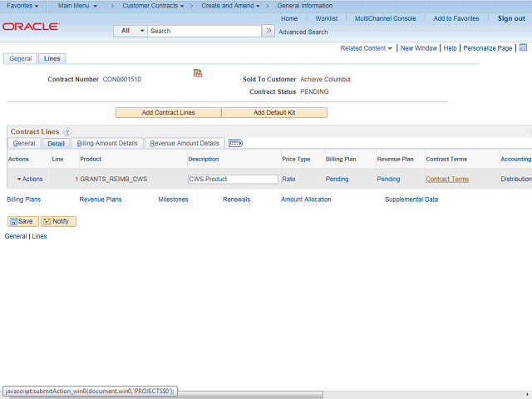
Task: Select the Lines page tab
Action: (52, 58)
